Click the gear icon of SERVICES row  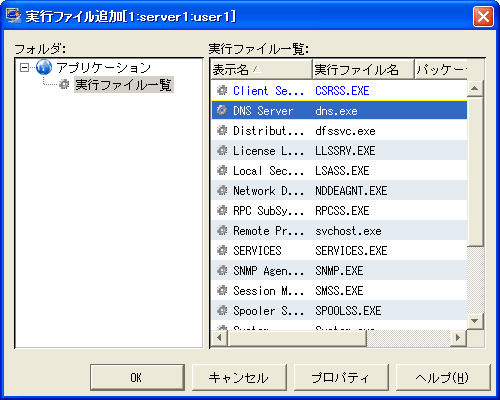click(222, 250)
